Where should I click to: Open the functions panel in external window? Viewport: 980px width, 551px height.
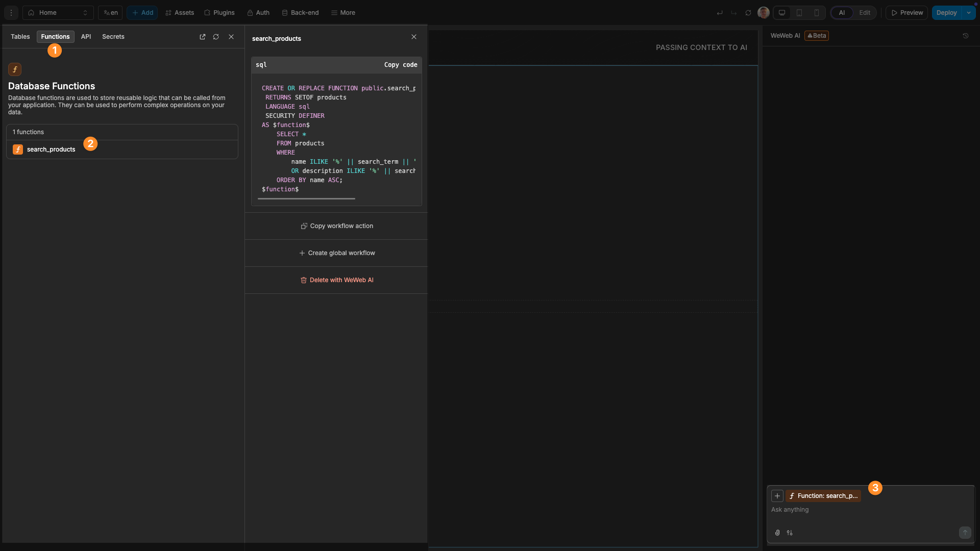pyautogui.click(x=202, y=37)
